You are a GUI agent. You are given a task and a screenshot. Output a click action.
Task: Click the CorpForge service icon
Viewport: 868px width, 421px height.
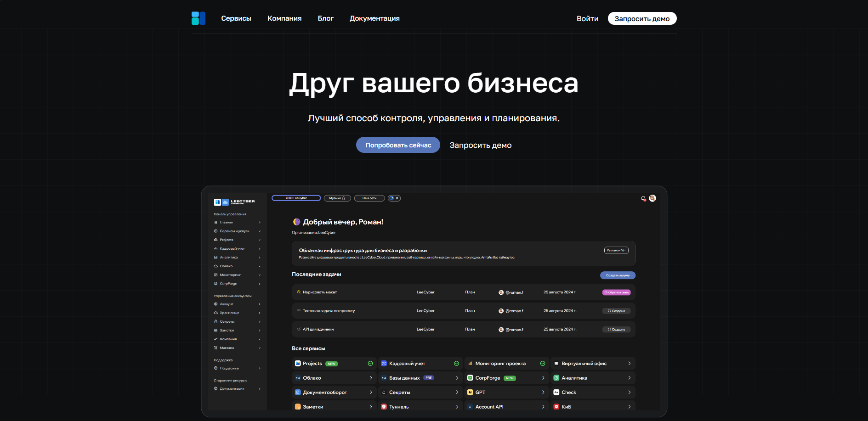(470, 378)
